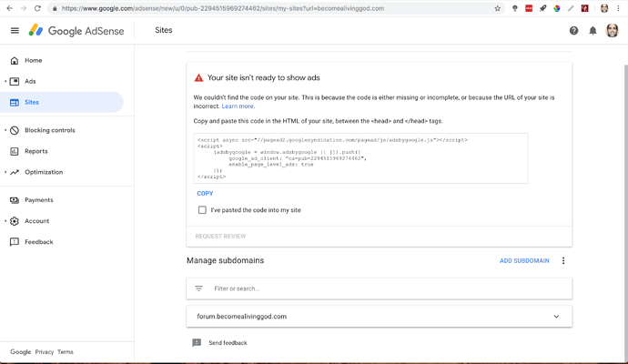The image size is (628, 364).
Task: Click inside the AdSense code box
Action: (x=360, y=158)
